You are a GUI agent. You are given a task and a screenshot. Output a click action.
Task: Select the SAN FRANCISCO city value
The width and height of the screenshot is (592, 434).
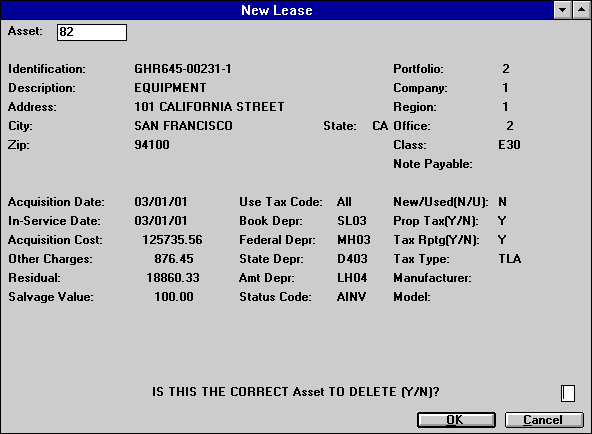click(183, 126)
